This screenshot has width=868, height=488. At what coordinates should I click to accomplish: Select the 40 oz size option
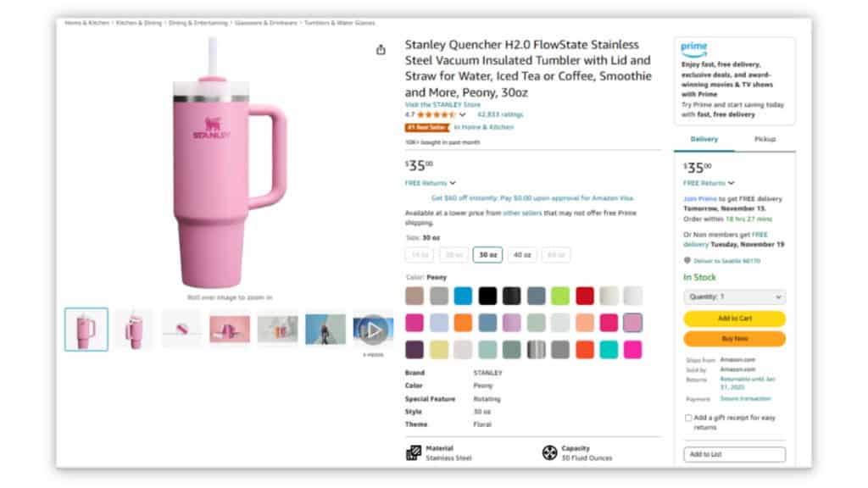521,254
